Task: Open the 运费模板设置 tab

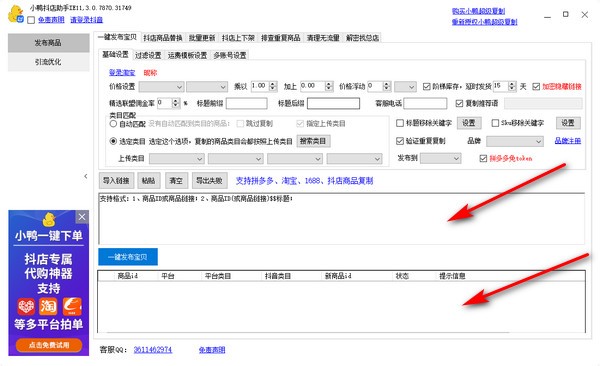Action: [187, 56]
